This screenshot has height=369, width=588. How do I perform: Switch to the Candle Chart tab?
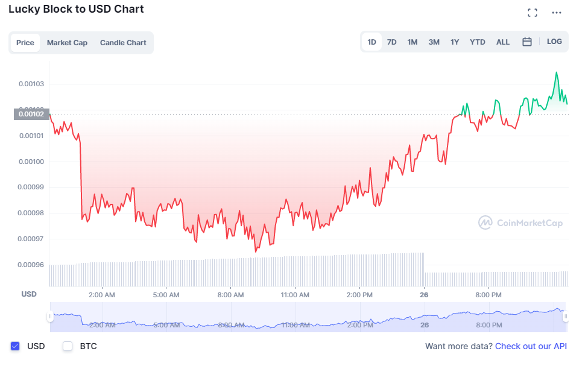coord(123,43)
